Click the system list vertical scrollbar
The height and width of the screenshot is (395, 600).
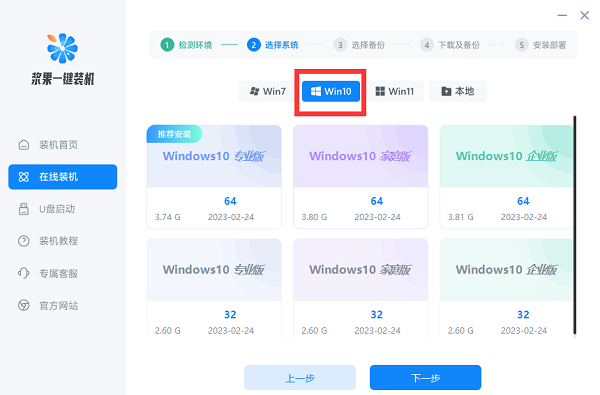point(574,225)
